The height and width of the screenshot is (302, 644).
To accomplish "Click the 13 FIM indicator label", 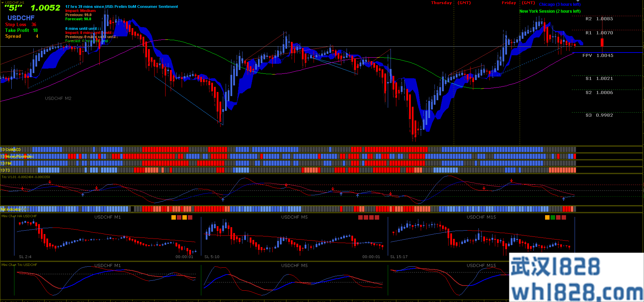I will pyautogui.click(x=6, y=163).
